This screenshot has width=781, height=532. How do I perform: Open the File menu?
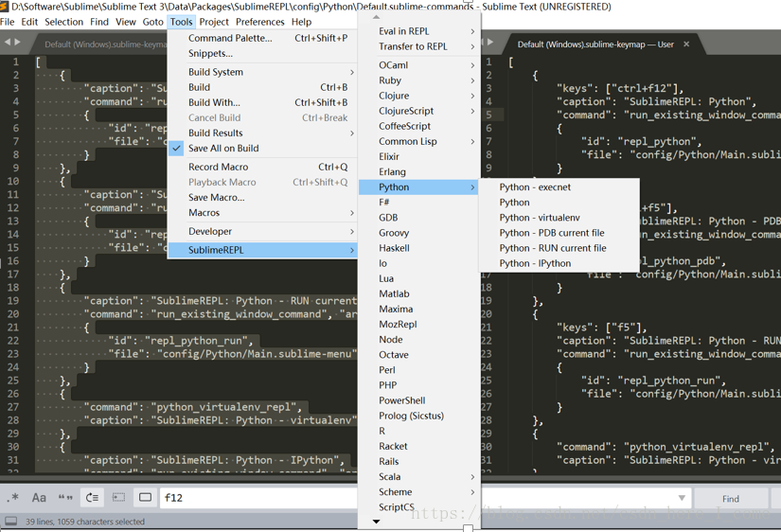pos(7,22)
